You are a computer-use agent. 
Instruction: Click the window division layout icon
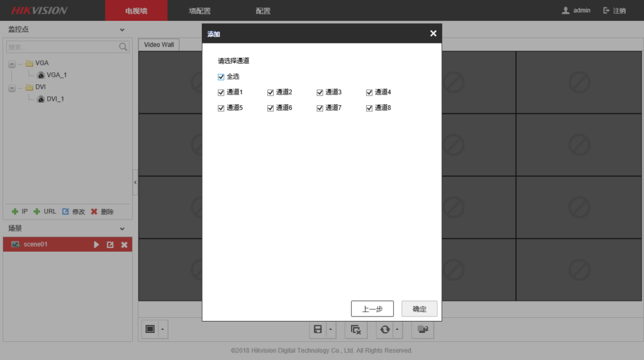click(150, 329)
